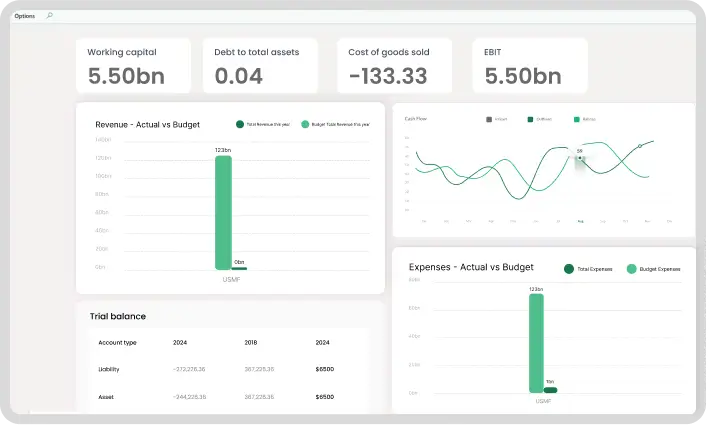Viewport: 710px width, 425px height.
Task: Toggle Total Revenue this year legend dot
Action: tap(240, 125)
